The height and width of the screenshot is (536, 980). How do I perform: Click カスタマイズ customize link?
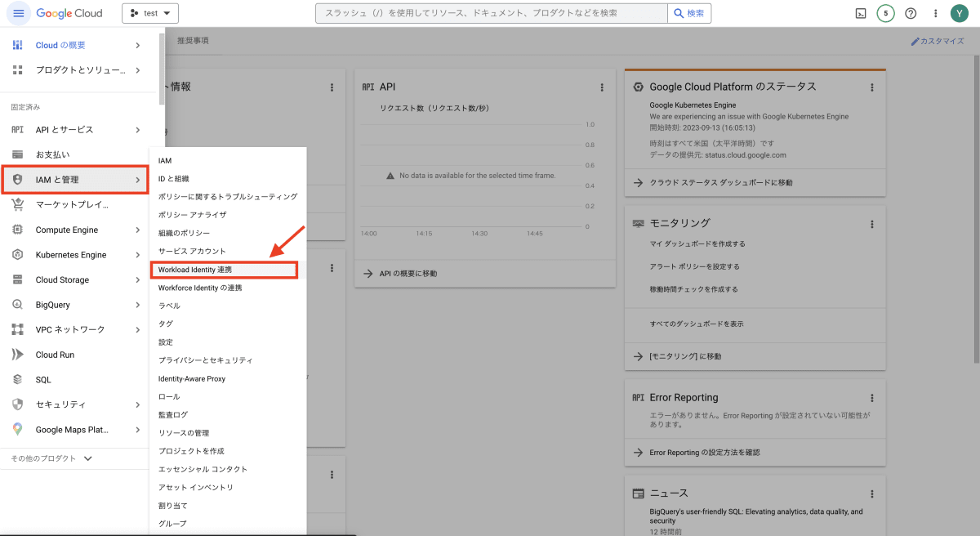pos(938,41)
